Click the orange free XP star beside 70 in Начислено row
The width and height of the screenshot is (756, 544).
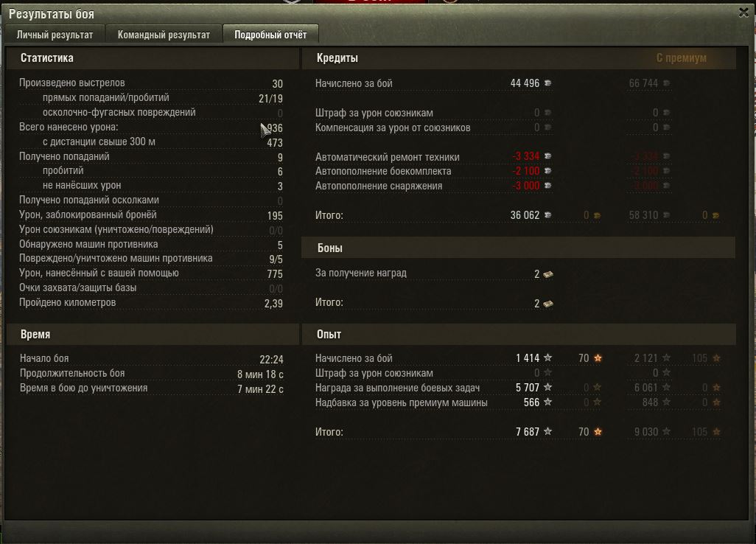tap(598, 358)
